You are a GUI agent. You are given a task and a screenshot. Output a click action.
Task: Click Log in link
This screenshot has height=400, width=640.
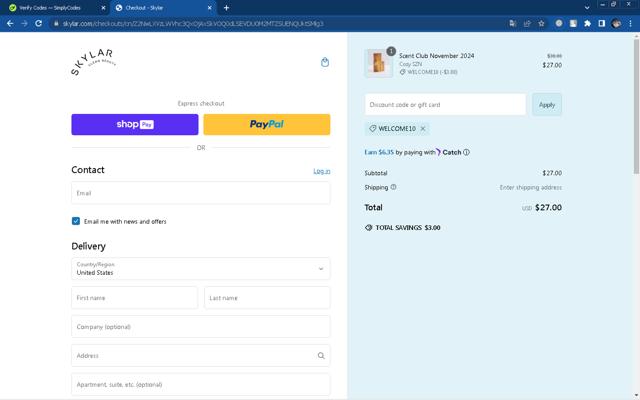coord(322,171)
